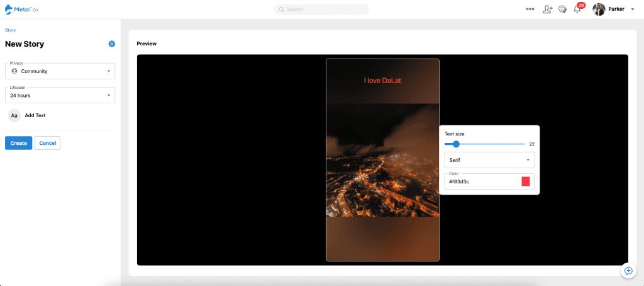Click Parker's profile avatar
The image size is (644, 286).
coord(599,9)
